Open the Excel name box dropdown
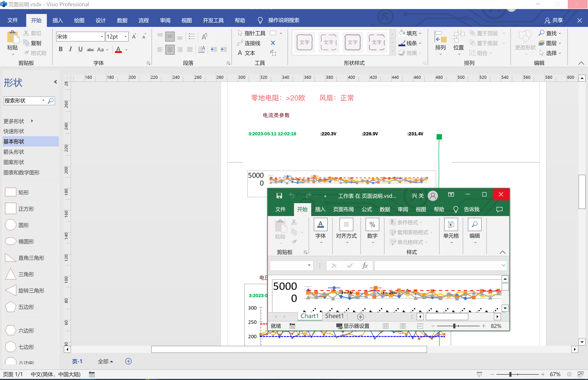Viewport: 588px width, 380px height. pos(309,266)
